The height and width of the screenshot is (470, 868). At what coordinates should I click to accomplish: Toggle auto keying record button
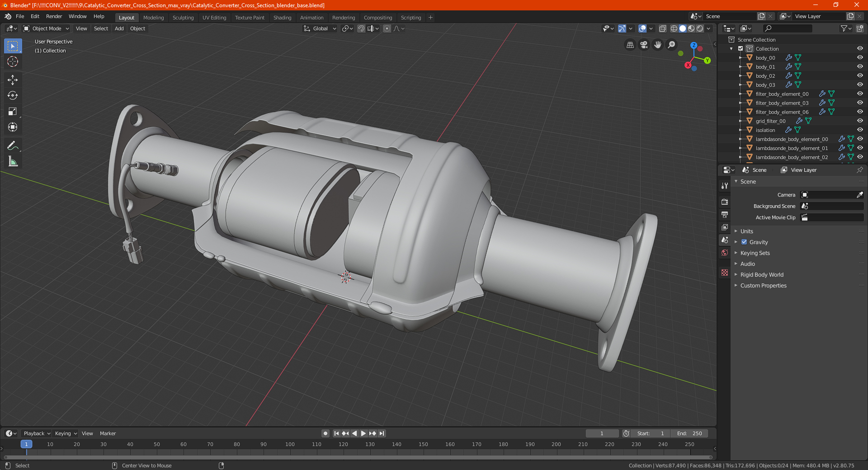pyautogui.click(x=325, y=433)
